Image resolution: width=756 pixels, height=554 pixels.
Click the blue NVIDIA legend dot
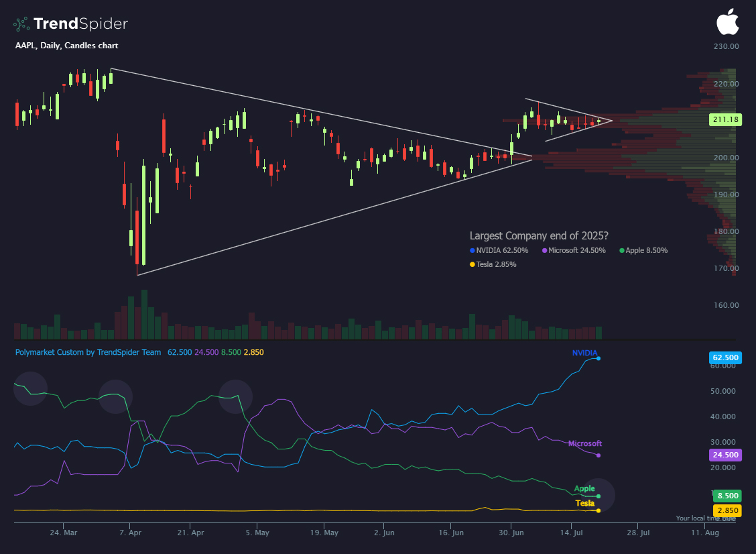(472, 250)
